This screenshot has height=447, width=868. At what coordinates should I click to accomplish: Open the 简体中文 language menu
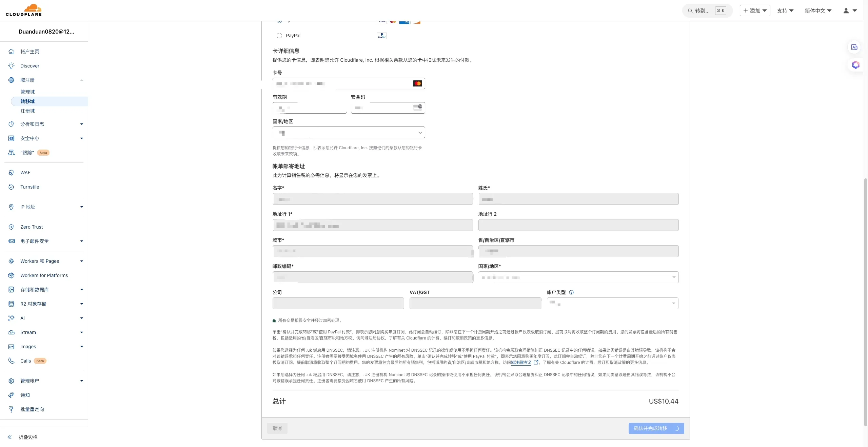pos(818,11)
